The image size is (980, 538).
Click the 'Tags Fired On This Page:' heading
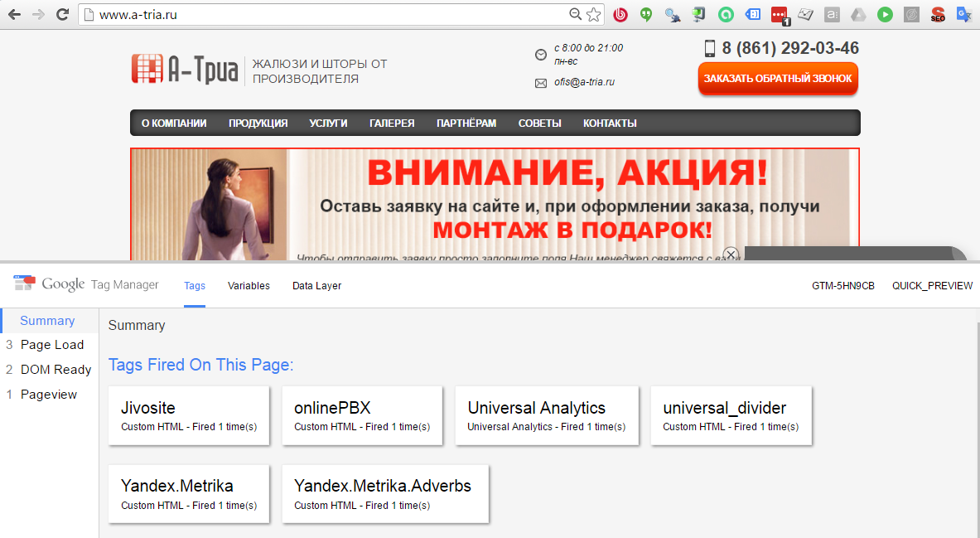click(200, 365)
